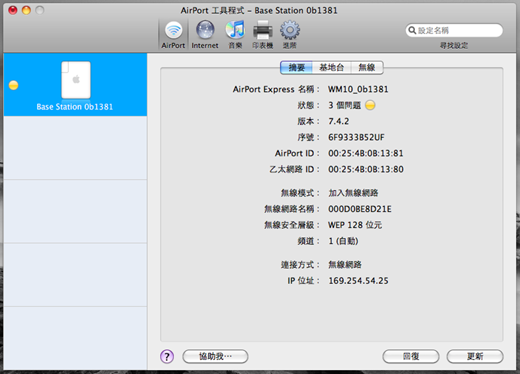520x374 pixels.
Task: Minimize the window with yellow button
Action: click(x=26, y=10)
